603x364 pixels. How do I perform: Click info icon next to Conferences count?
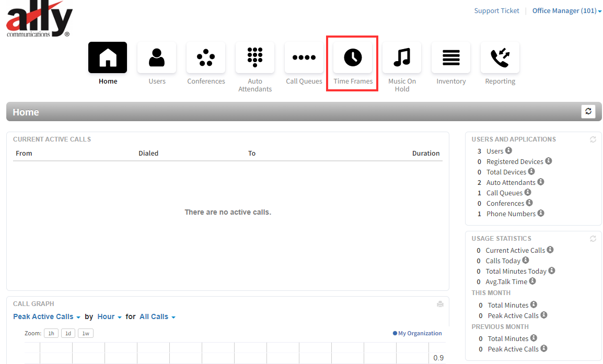(529, 202)
